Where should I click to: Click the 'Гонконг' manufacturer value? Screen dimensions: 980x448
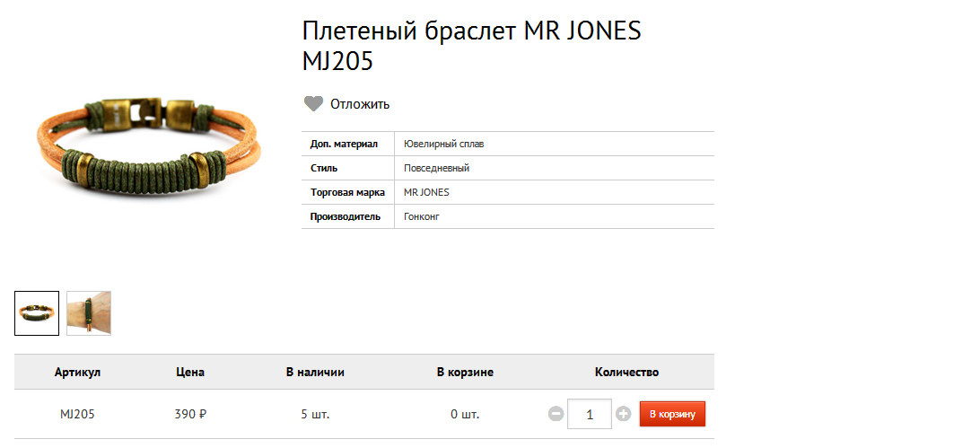tap(422, 216)
